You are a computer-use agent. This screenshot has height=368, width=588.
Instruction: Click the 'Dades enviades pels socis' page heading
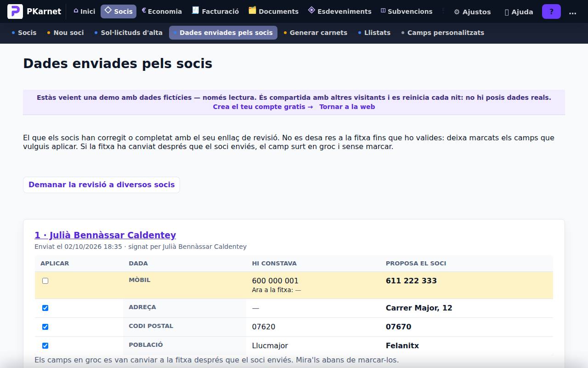point(118,63)
